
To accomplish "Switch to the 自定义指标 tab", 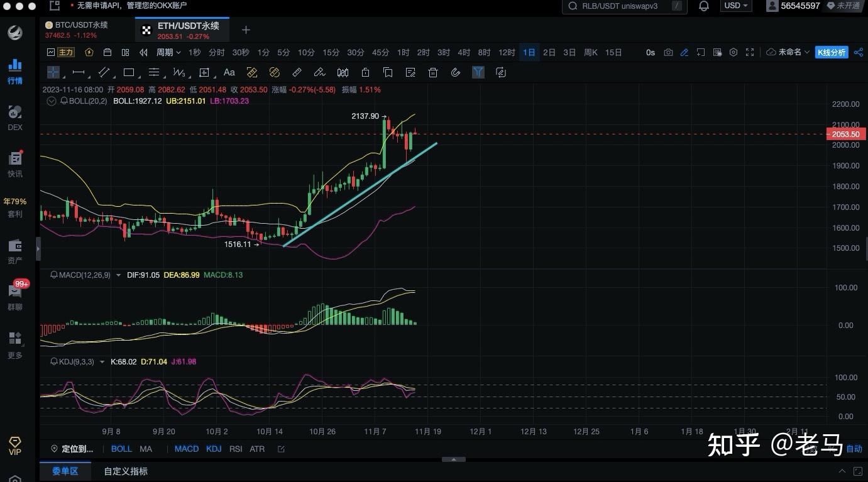I will 126,471.
